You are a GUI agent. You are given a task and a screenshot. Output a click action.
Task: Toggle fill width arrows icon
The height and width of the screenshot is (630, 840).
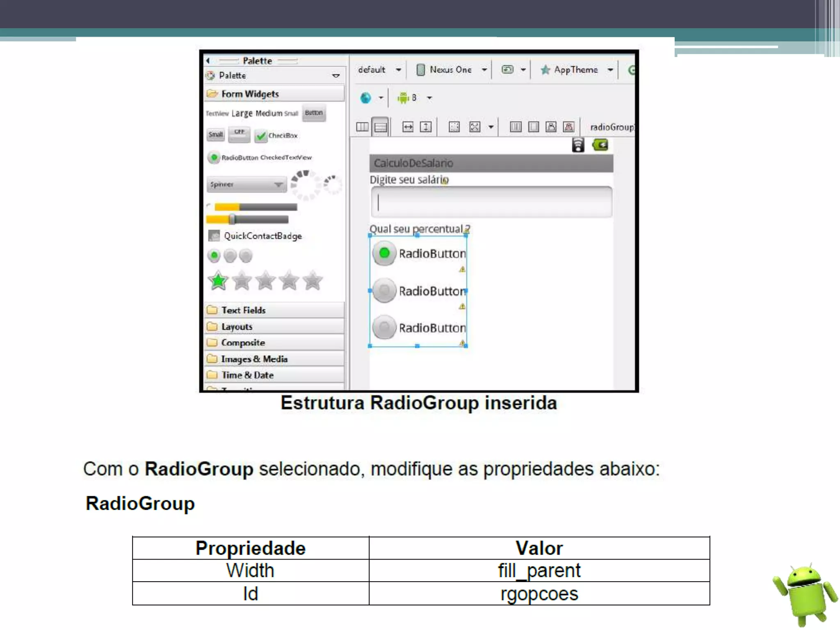(408, 127)
